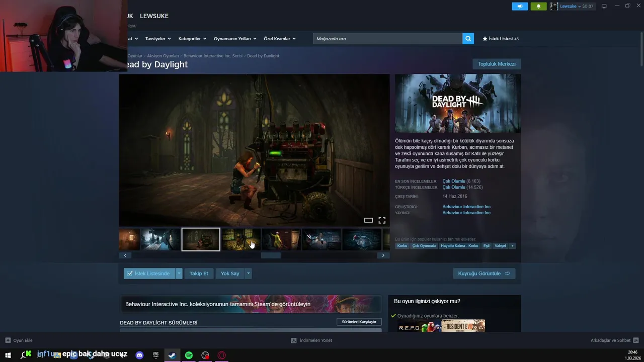This screenshot has width=644, height=362.
Task: Expand the Özel Kısımlar menu
Action: pyautogui.click(x=280, y=39)
